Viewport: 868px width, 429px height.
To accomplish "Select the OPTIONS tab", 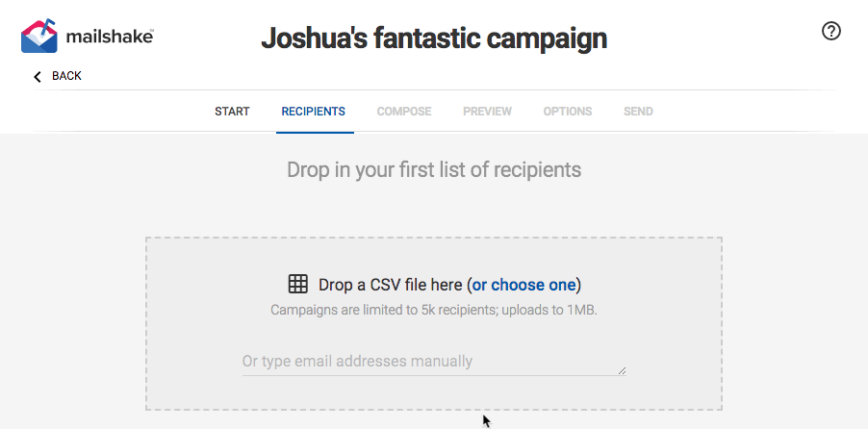I will [568, 112].
